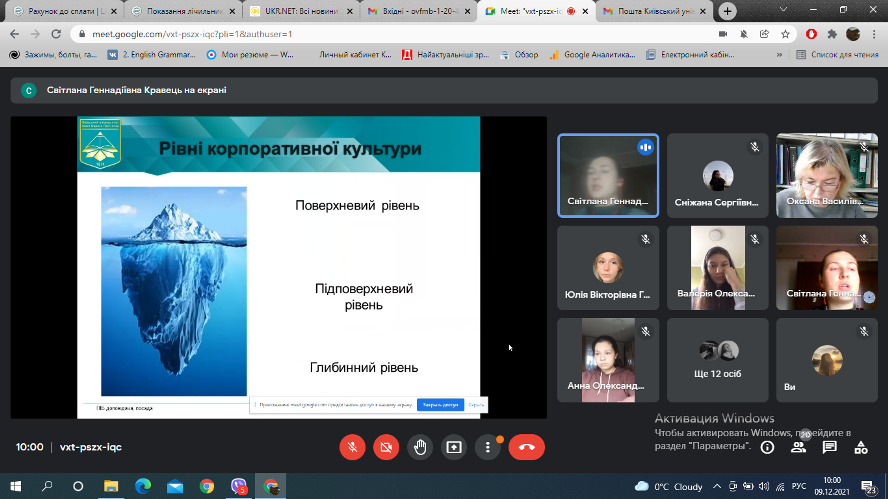
Task: Select your own Ви tile
Action: point(827,360)
